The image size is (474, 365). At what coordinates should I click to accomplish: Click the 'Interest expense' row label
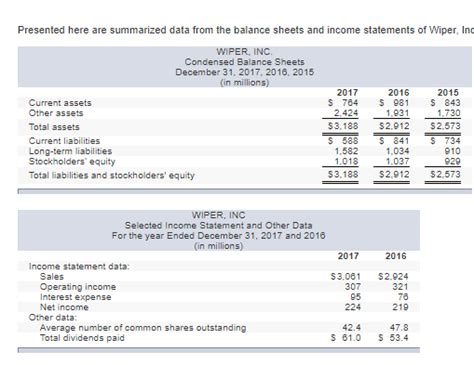tap(76, 297)
